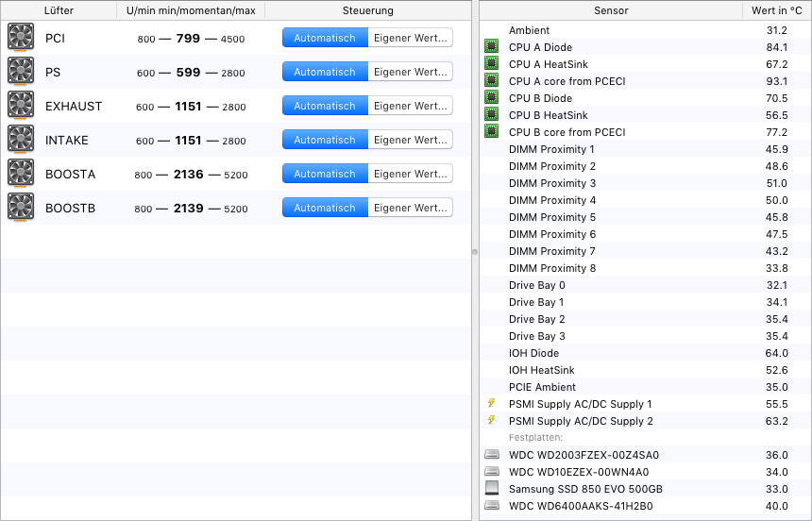Select the DIMM Proximity 8 row
812x521 pixels.
click(646, 268)
